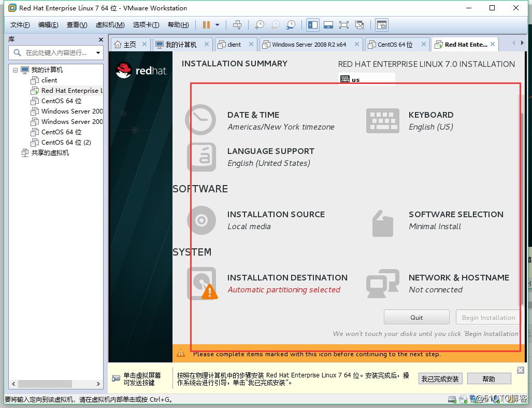Open KEYBOARD settings icon
This screenshot has height=408, width=532.
coord(383,120)
